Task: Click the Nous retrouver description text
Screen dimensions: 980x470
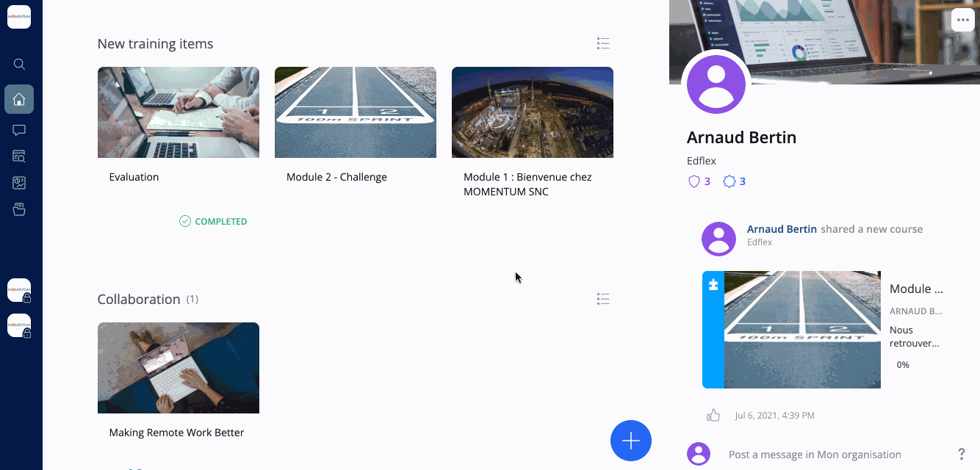Action: click(x=915, y=336)
